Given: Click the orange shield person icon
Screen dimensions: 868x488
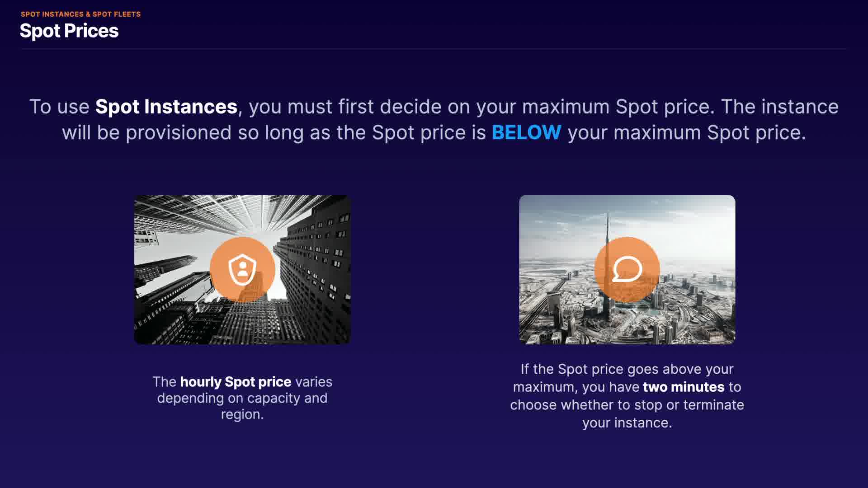Looking at the screenshot, I should click(x=242, y=269).
